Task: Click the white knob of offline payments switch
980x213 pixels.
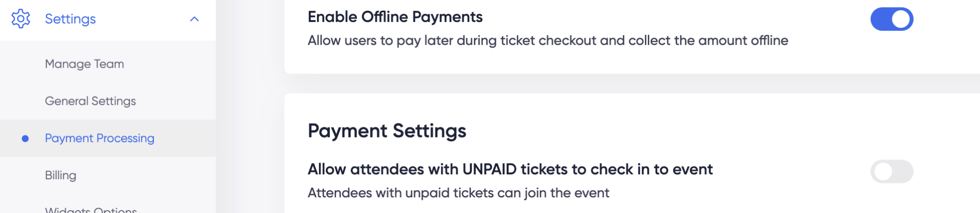Action: coord(901,19)
